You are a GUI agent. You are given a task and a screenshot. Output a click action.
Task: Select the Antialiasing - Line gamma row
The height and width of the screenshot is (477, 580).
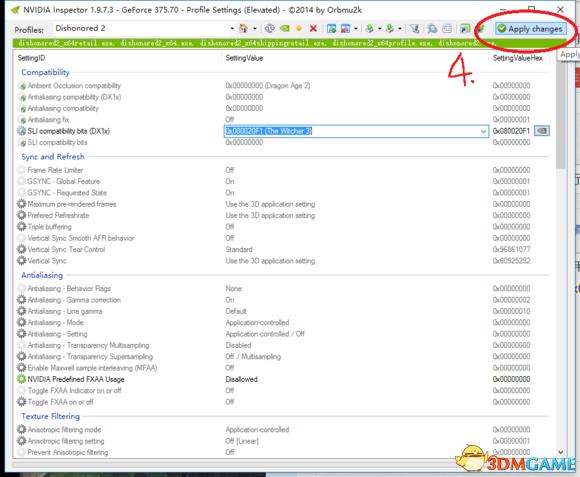tap(283, 311)
